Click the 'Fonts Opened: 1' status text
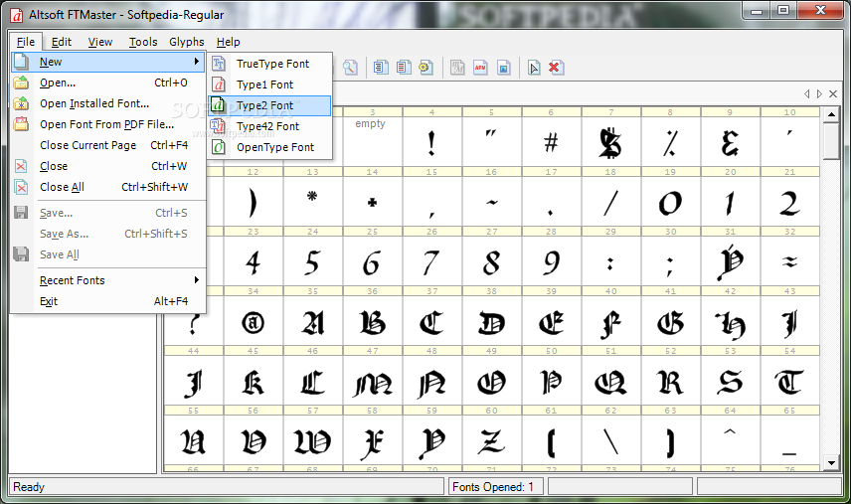This screenshot has height=504, width=851. click(493, 487)
